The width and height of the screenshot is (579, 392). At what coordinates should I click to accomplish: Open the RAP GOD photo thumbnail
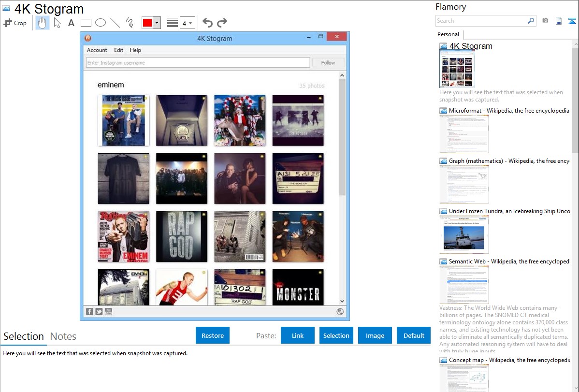[x=182, y=236]
